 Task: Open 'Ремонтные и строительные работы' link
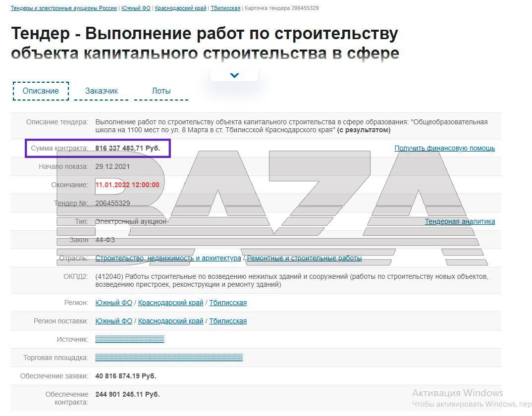coord(304,258)
